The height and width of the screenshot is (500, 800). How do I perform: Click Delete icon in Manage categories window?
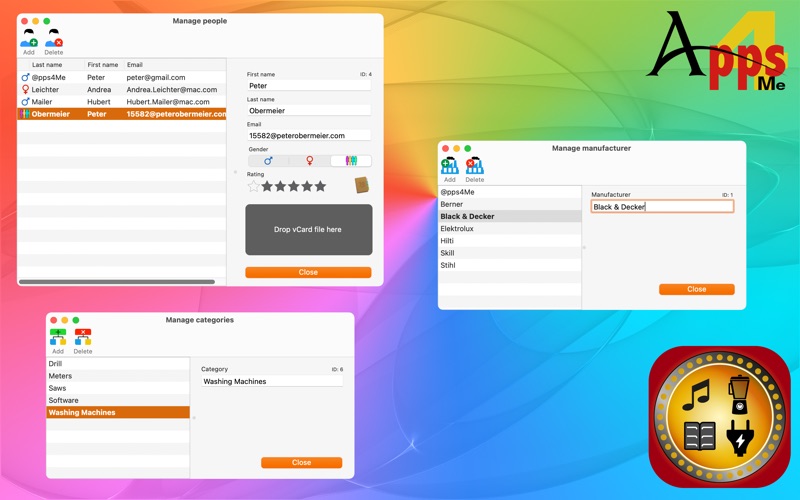pos(83,337)
